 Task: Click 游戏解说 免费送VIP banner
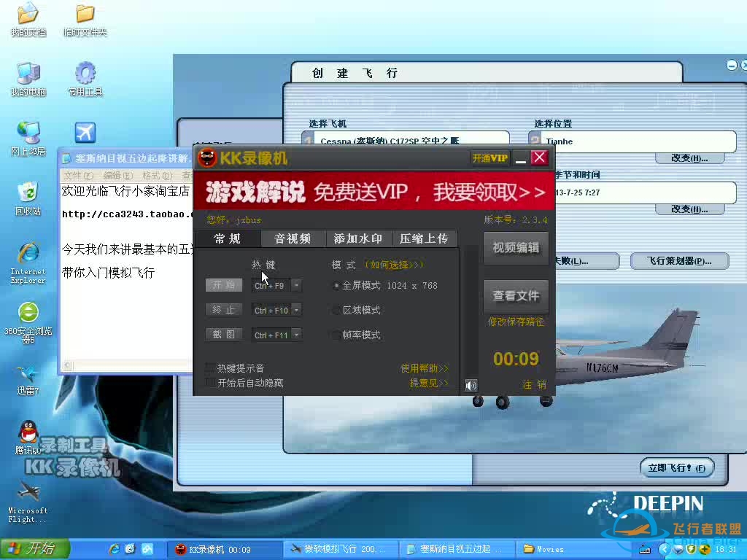coord(374,192)
